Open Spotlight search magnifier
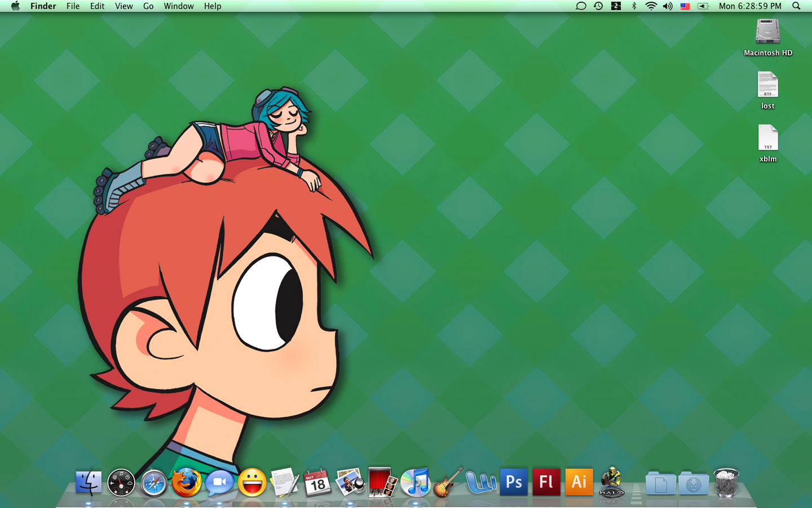The height and width of the screenshot is (508, 812). coord(796,6)
